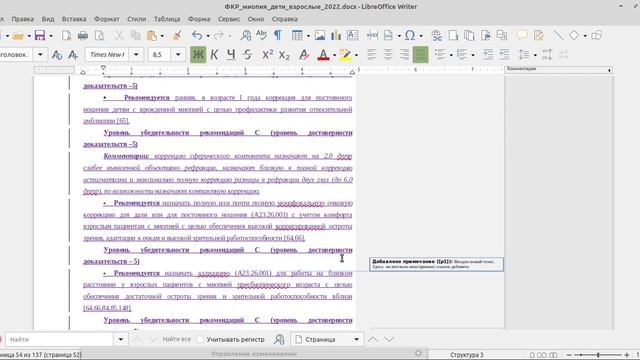Expand the undo history dropdown arrow
The height and width of the screenshot is (360, 640).
click(x=208, y=36)
